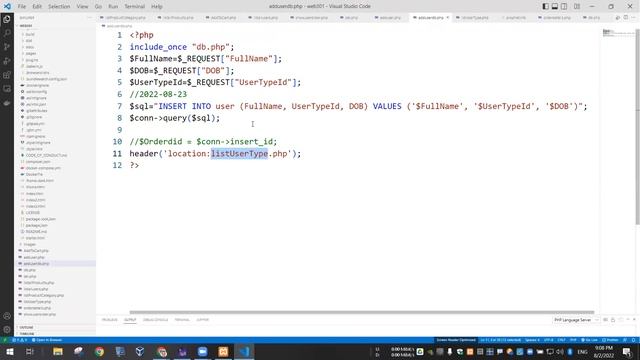Open Google Chrome from taskbar

99,351
